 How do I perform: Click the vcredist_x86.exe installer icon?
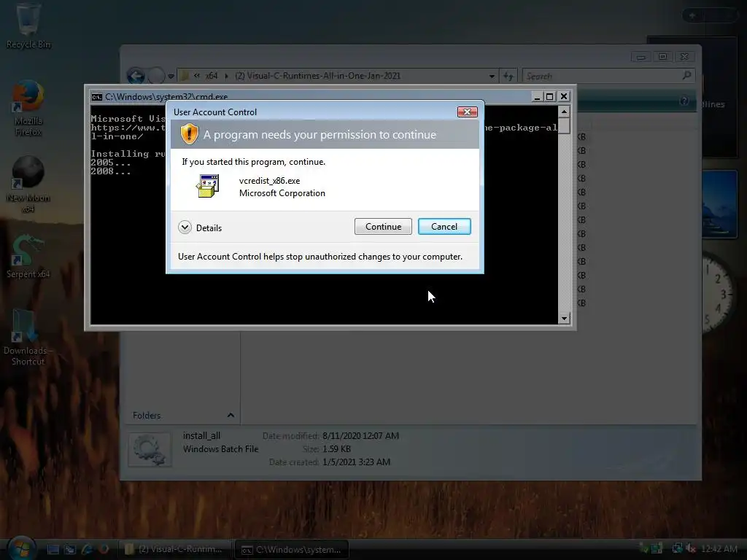(208, 186)
